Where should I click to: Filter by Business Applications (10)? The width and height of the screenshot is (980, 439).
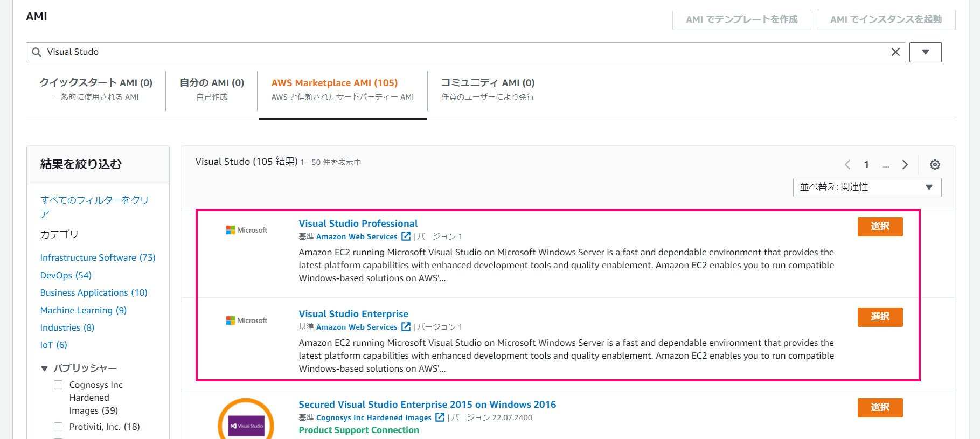tap(94, 292)
